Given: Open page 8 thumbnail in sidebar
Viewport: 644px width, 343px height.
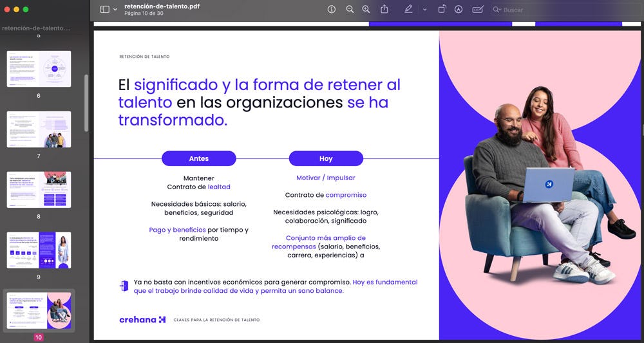Looking at the screenshot, I should coord(39,189).
